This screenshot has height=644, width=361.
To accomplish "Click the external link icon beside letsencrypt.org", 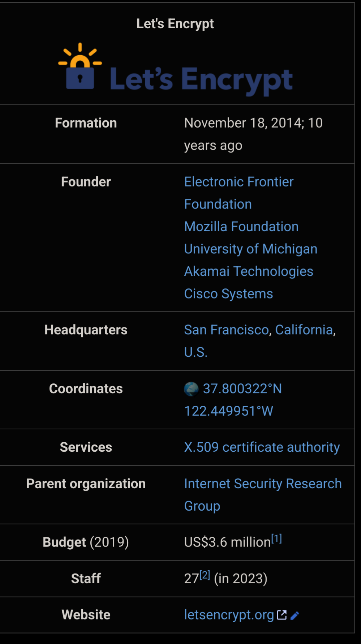I will pos(282,615).
